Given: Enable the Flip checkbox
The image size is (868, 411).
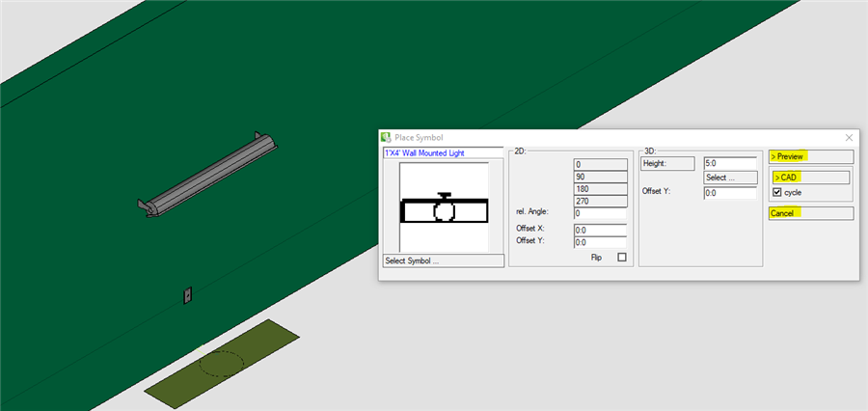Looking at the screenshot, I should pos(621,257).
